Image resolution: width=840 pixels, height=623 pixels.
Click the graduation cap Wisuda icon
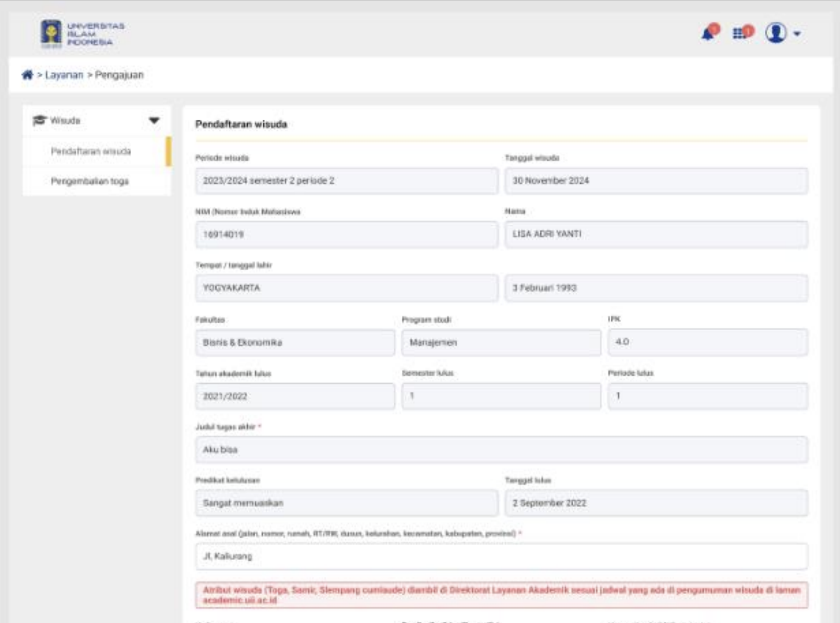pyautogui.click(x=39, y=121)
